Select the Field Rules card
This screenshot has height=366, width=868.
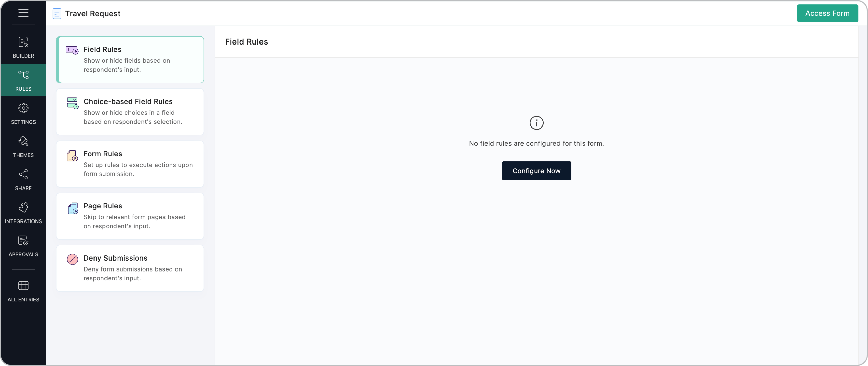[x=130, y=60]
